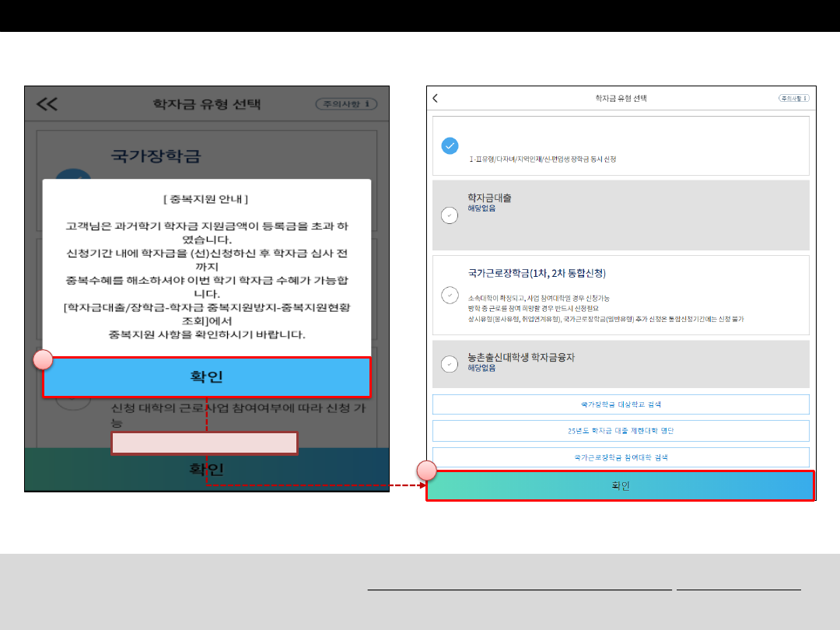Open 주의사항 info badge on the white selection screen
The width and height of the screenshot is (840, 630).
click(x=794, y=99)
